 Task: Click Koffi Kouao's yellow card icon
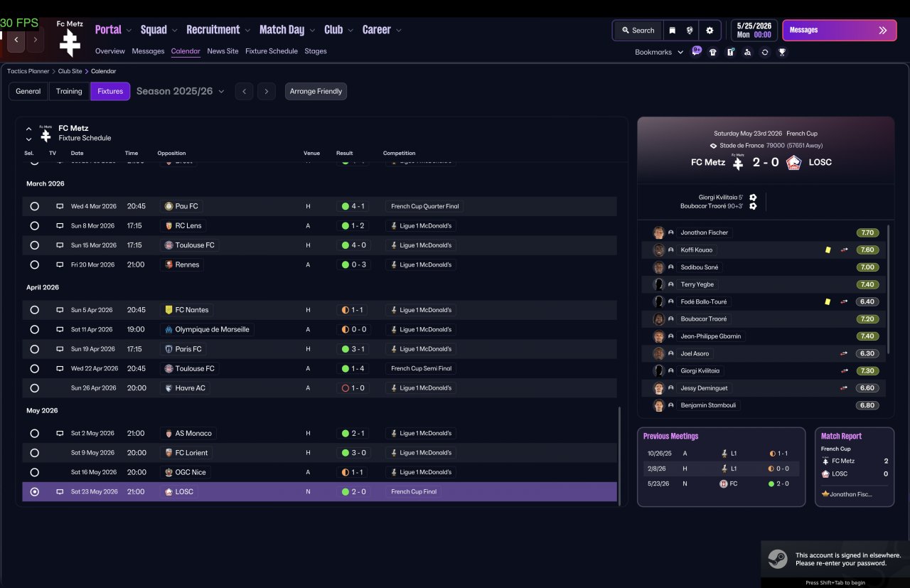828,250
